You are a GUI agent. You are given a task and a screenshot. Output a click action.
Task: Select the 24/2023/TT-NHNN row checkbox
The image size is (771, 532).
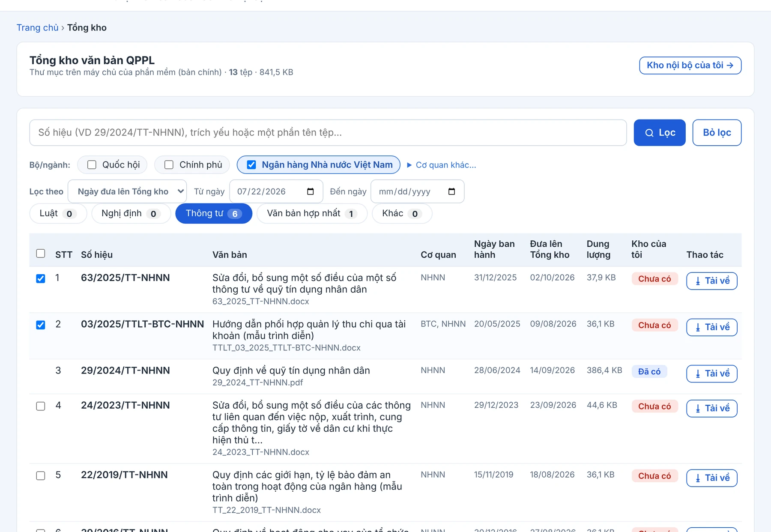tap(41, 406)
